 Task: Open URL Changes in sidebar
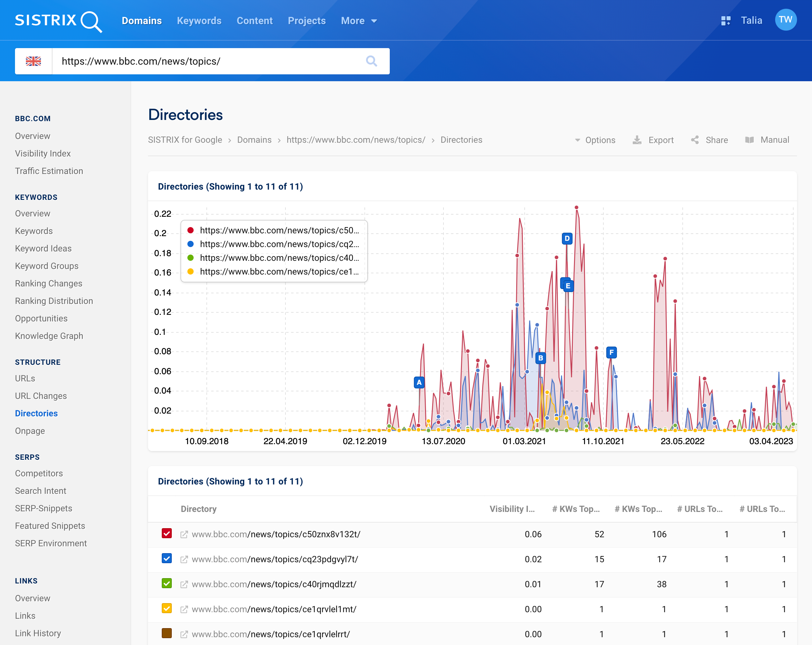tap(41, 396)
